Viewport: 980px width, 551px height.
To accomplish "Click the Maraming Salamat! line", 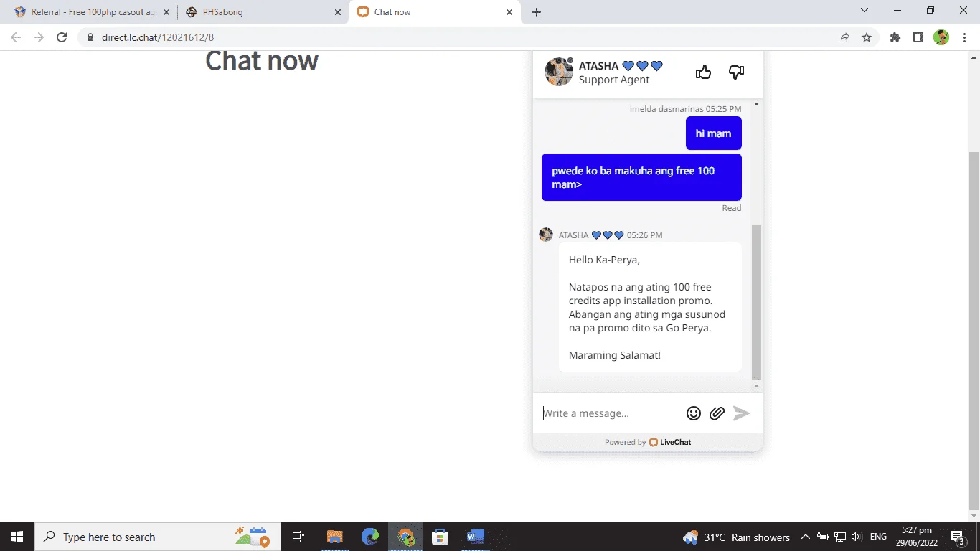I will click(x=615, y=355).
